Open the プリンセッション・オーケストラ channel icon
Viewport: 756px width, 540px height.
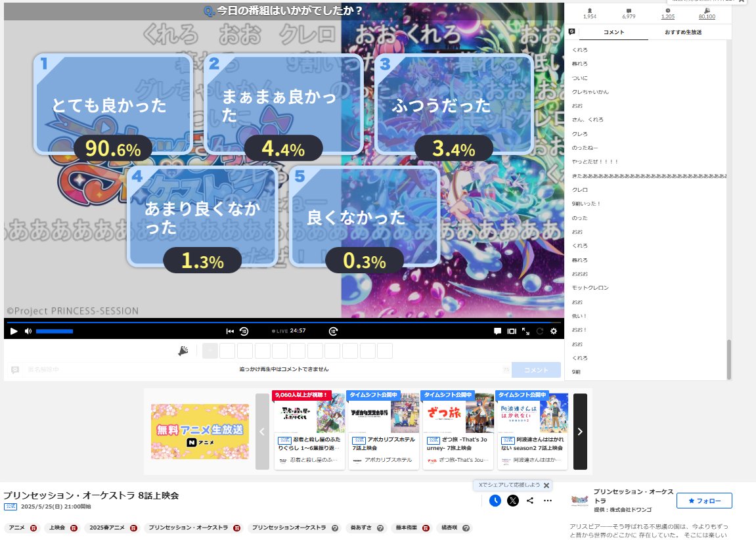point(579,501)
